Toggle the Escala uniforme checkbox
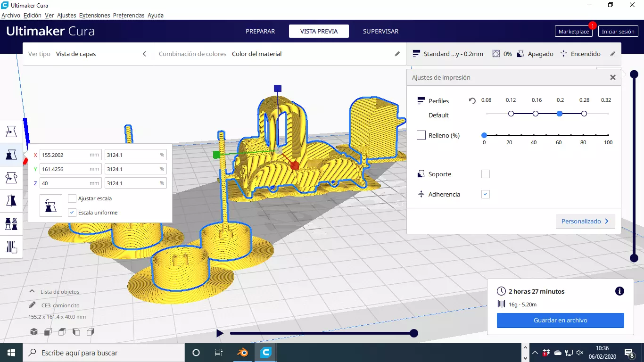Image resolution: width=644 pixels, height=362 pixels. pos(72,213)
